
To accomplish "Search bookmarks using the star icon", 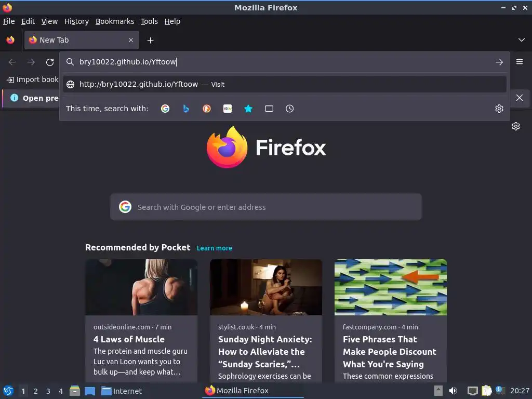I will tap(248, 109).
